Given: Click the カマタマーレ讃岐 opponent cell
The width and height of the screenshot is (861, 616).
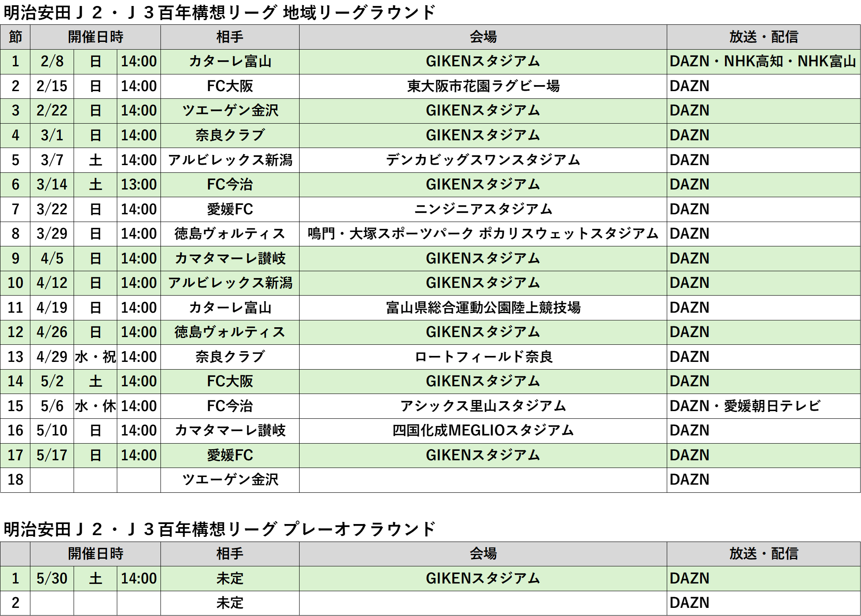Looking at the screenshot, I should pos(230,258).
